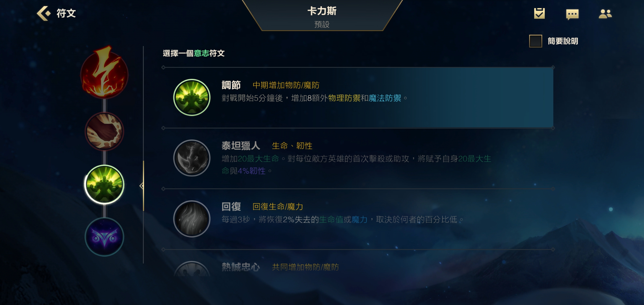Choose the 泰坦獵人 rune icon
Screen dimensions: 644x305
192,158
